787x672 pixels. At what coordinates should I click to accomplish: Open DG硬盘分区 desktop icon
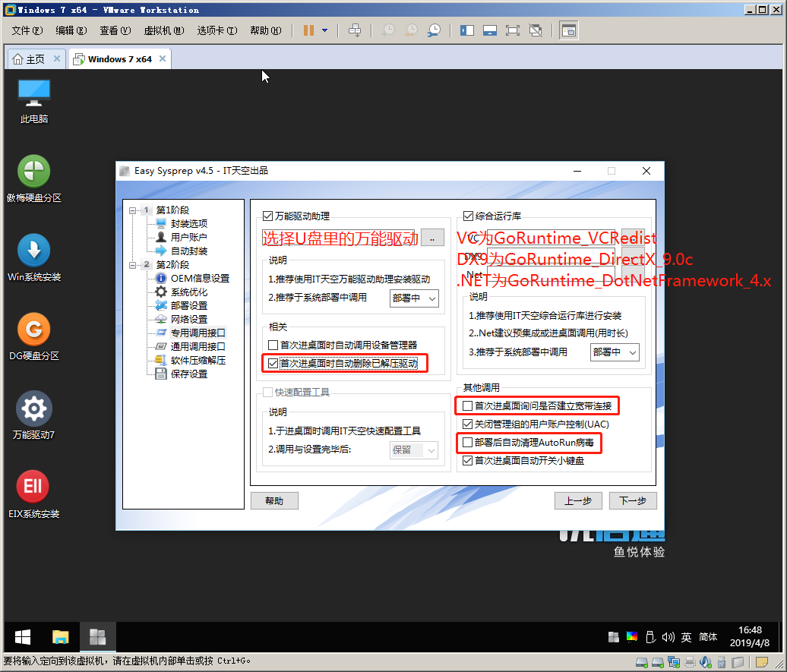coord(33,336)
